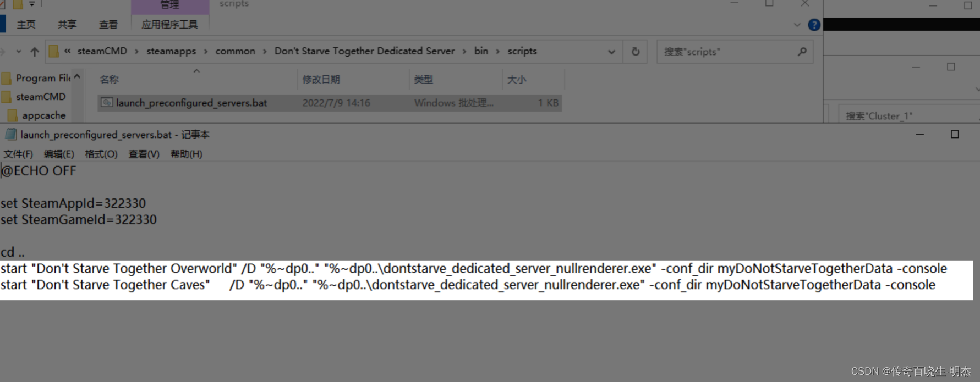The image size is (980, 382).
Task: Click the 2022/7/9 14:16 modified date cell
Action: tap(336, 103)
